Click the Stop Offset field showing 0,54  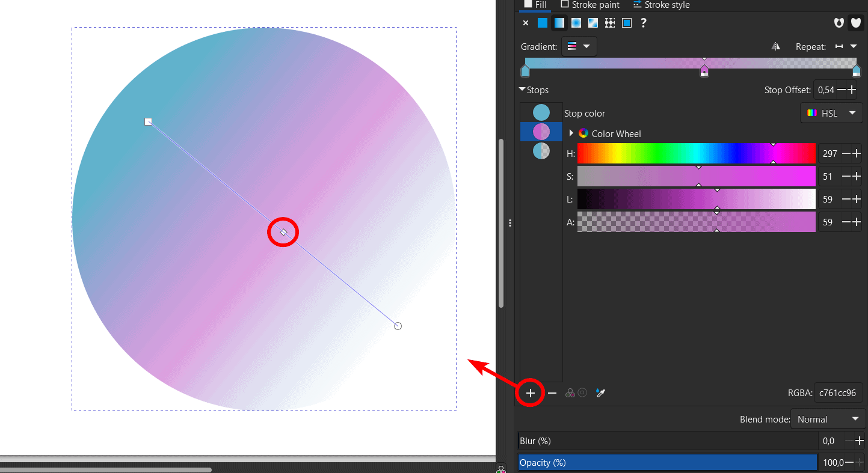pyautogui.click(x=825, y=90)
